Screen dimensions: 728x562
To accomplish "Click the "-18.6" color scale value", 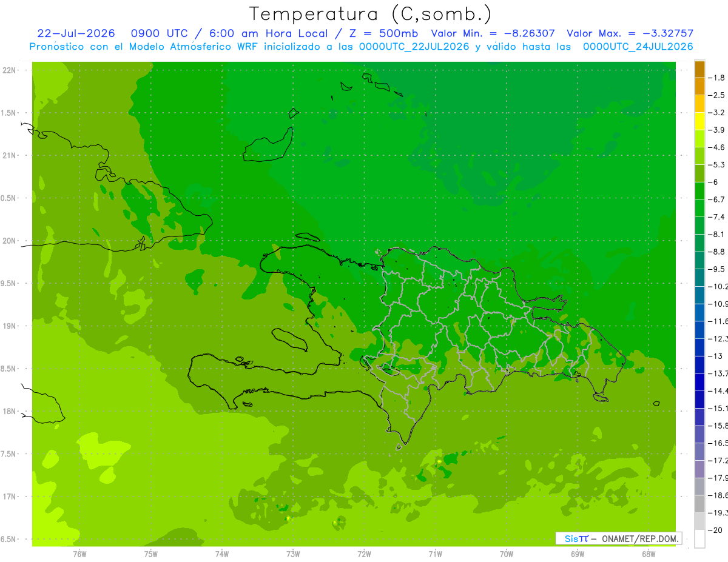I will tap(718, 495).
